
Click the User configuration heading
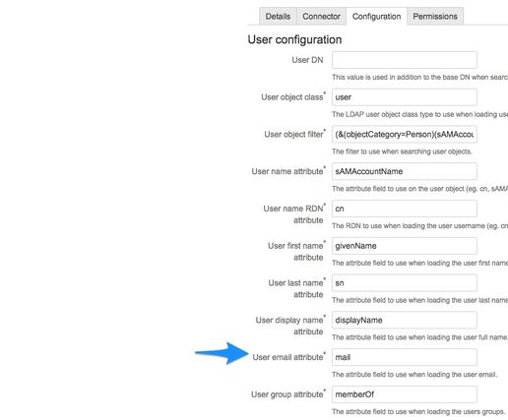[x=294, y=39]
